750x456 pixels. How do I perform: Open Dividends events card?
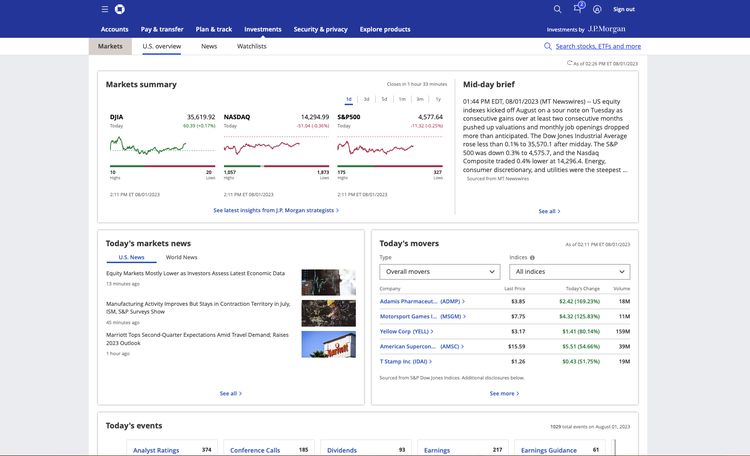[x=366, y=448]
